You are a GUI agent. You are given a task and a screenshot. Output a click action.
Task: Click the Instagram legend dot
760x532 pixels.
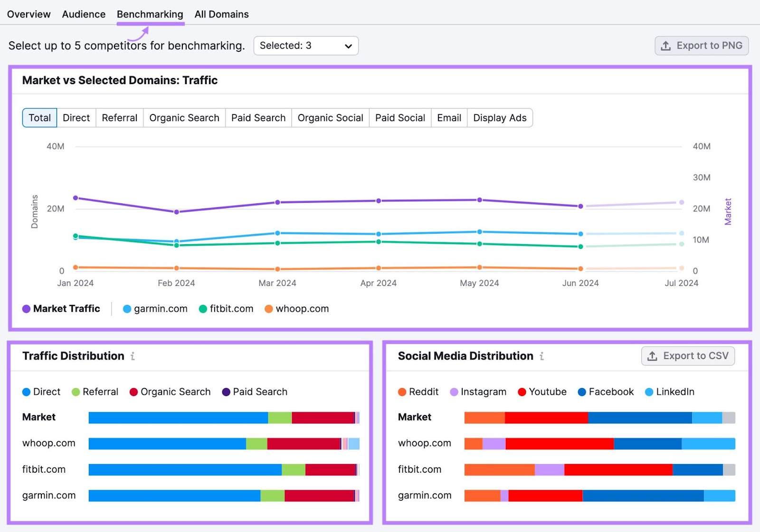point(454,392)
